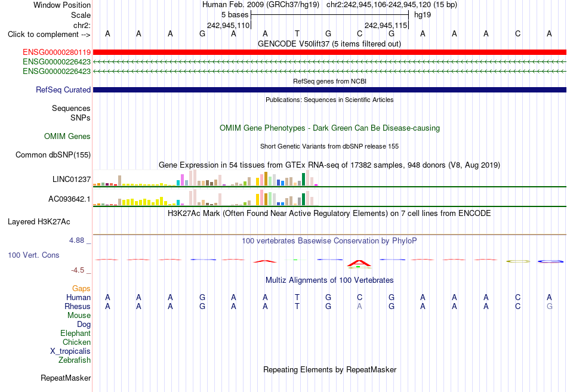Click the Rhesus alignment row label

(78, 306)
